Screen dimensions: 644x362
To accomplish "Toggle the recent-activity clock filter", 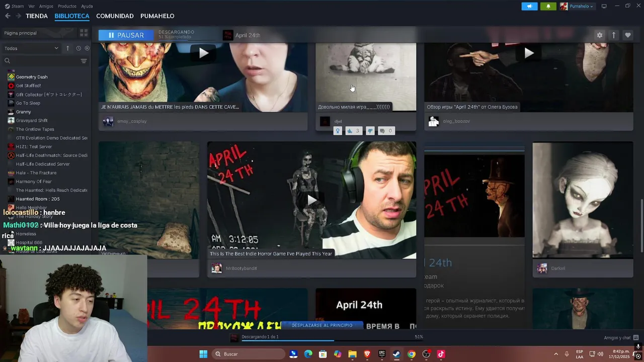I will [78, 48].
